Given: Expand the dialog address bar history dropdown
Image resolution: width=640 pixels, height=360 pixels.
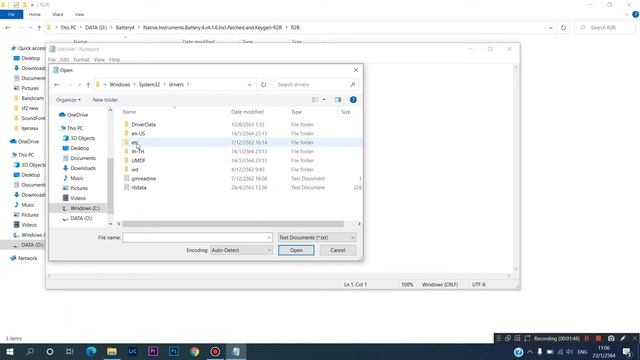Looking at the screenshot, I should point(249,84).
